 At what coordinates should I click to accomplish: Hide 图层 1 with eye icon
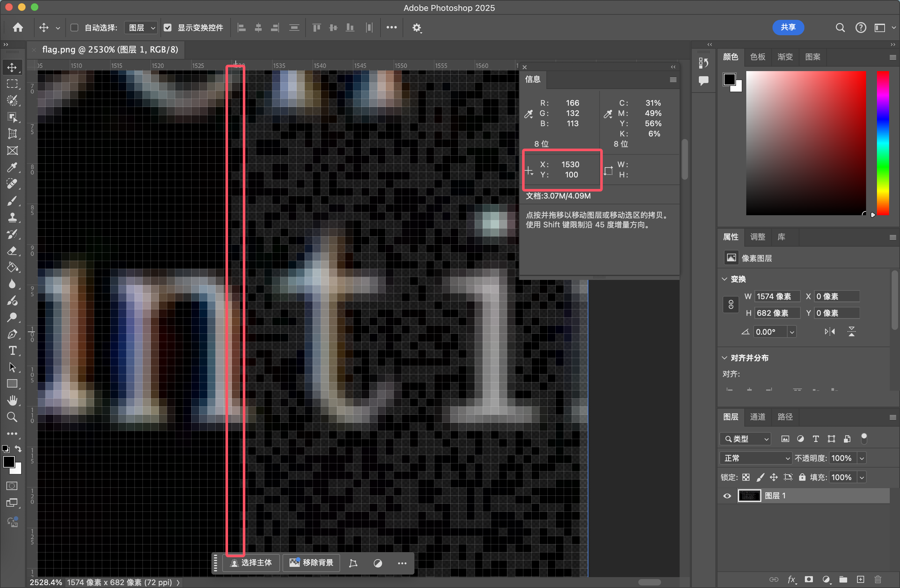727,496
